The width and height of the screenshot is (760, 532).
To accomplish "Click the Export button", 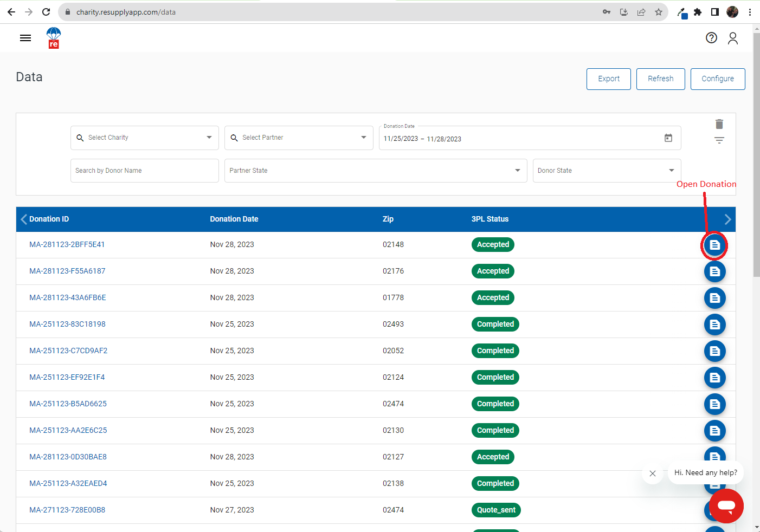I will [x=609, y=79].
